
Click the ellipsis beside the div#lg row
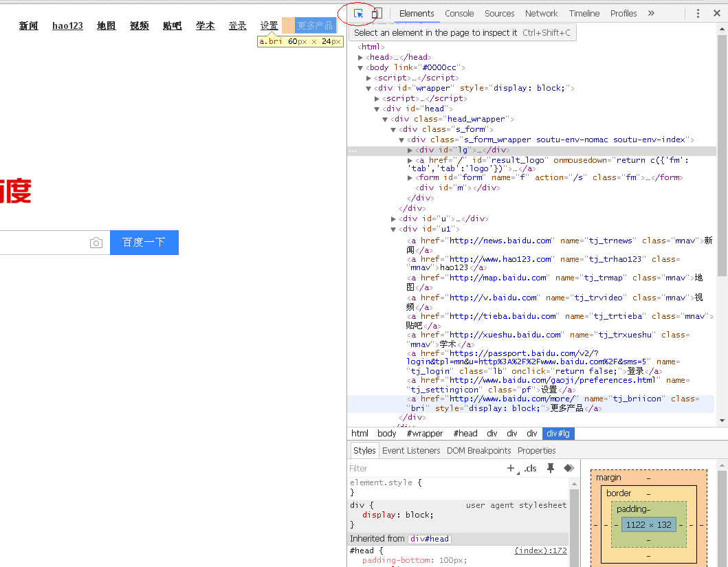tap(353, 151)
